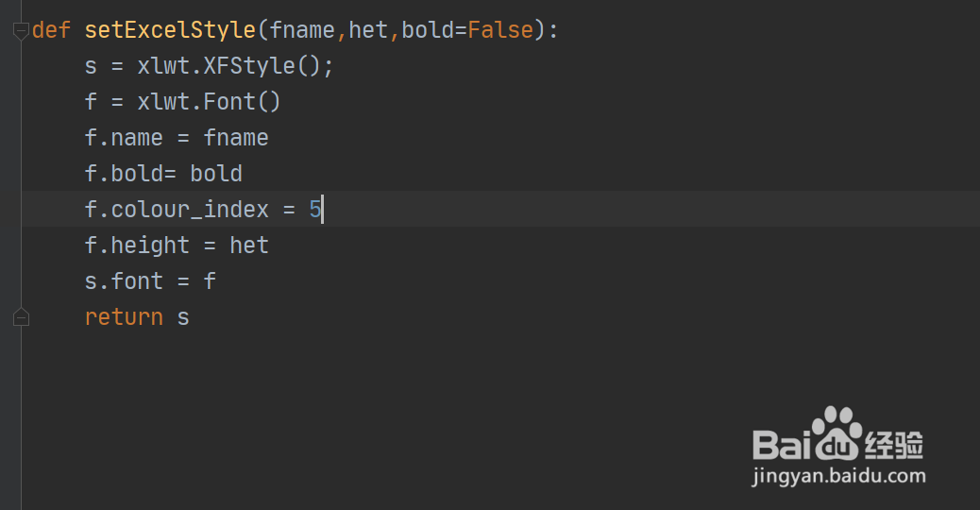The width and height of the screenshot is (980, 510).
Task: Click the return keyword
Action: point(124,317)
